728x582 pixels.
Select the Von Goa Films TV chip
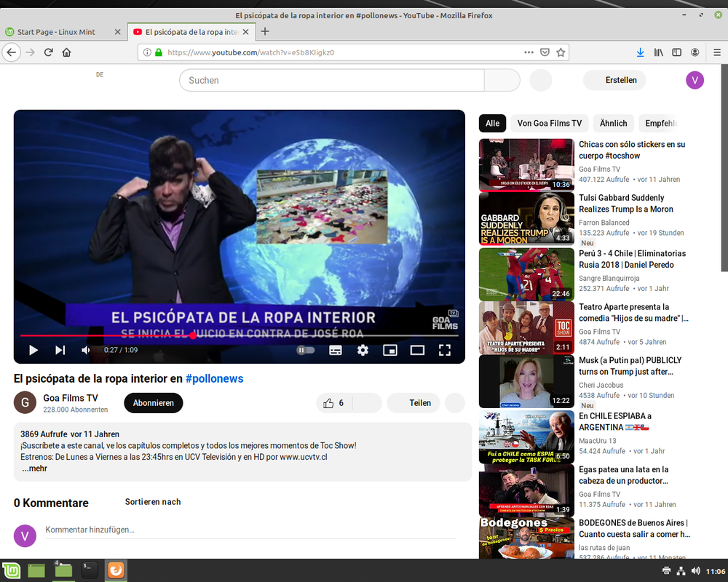pos(549,124)
